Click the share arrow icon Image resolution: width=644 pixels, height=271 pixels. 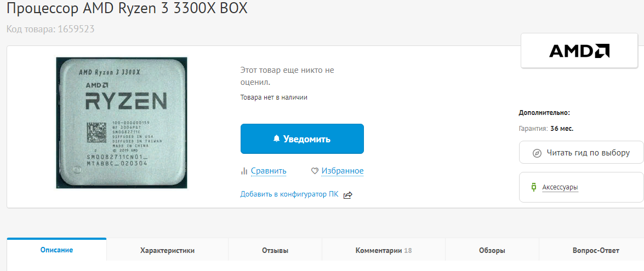tap(348, 195)
